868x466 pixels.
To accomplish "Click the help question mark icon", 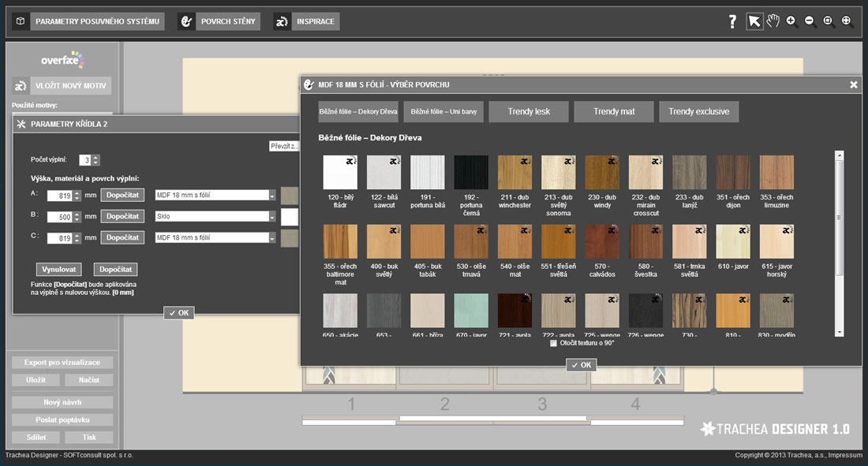I will click(732, 21).
